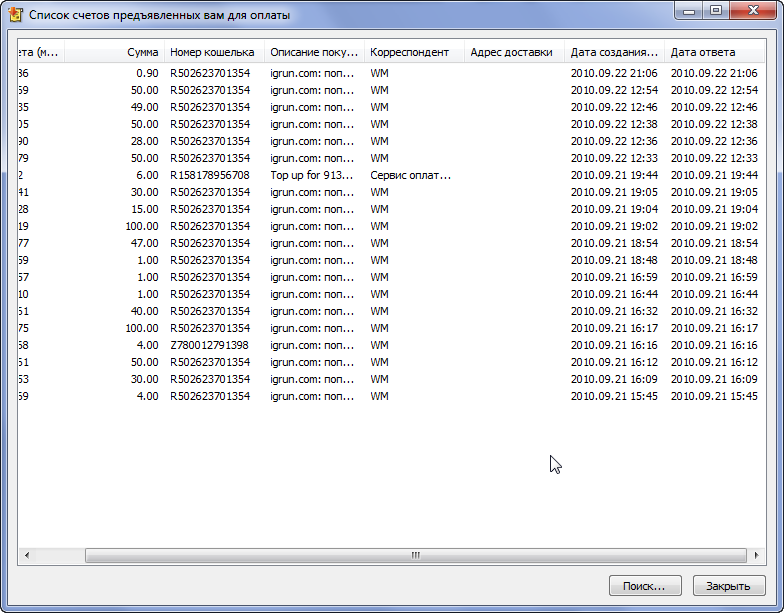Click creation date 2010.09.22 21:06

(x=614, y=73)
